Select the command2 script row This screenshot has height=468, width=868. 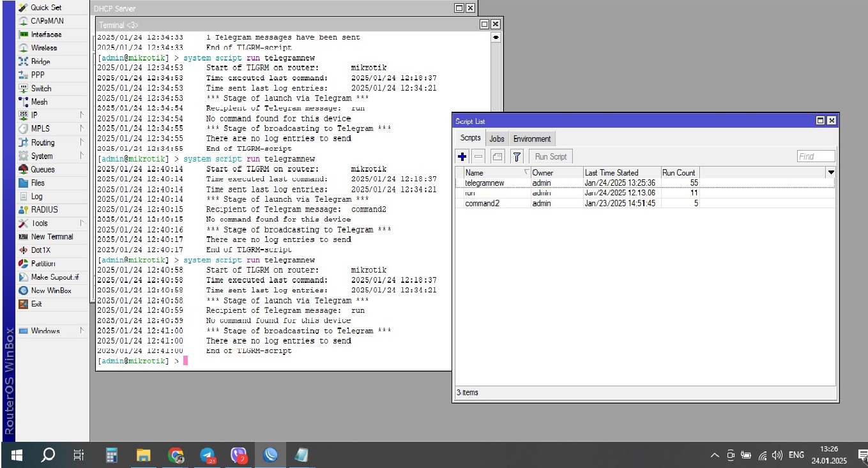[x=645, y=203]
